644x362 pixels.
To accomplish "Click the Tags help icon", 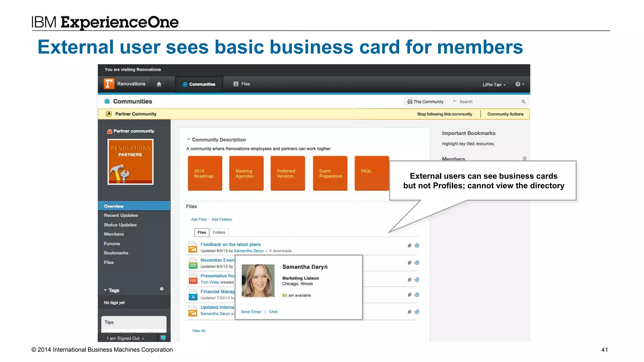I will tap(162, 289).
